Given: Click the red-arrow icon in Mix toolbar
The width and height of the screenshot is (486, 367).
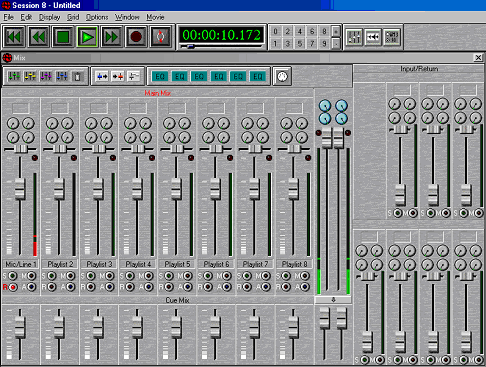Looking at the screenshot, I should click(118, 76).
